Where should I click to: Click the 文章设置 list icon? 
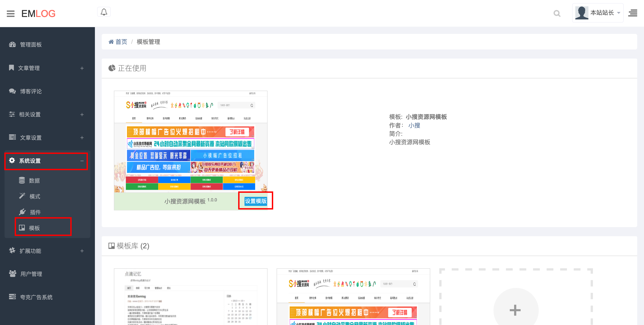pyautogui.click(x=12, y=137)
